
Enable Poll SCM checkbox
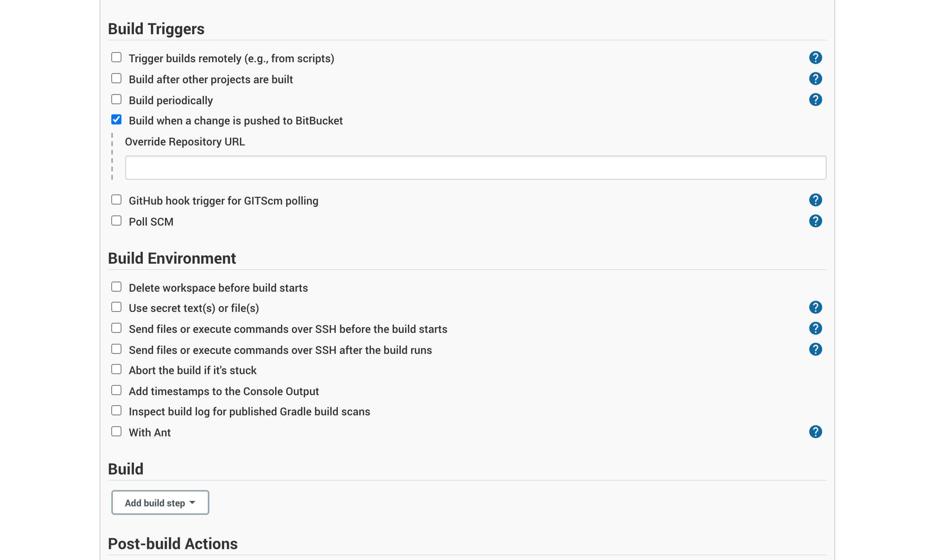point(116,221)
